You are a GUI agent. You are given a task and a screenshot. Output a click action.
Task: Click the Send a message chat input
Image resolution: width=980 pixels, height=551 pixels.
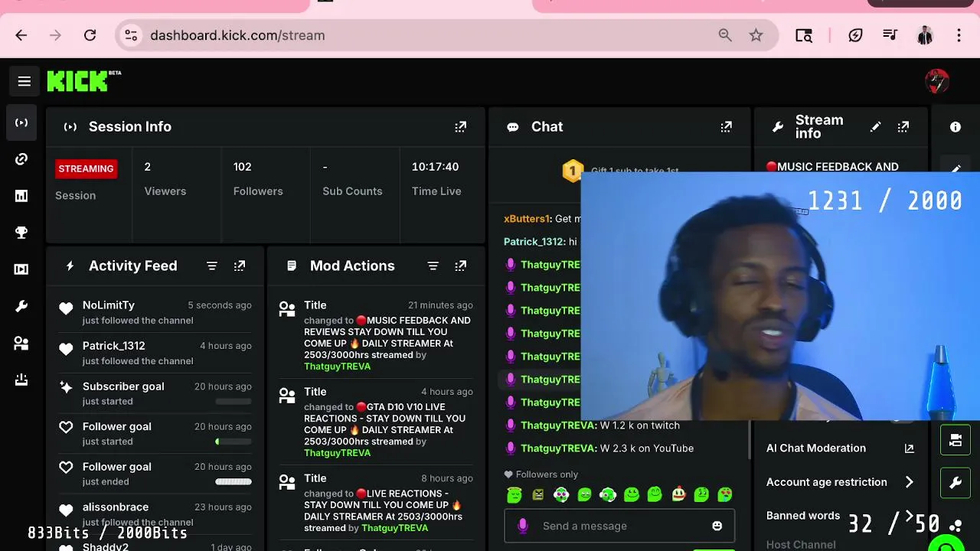pyautogui.click(x=619, y=526)
